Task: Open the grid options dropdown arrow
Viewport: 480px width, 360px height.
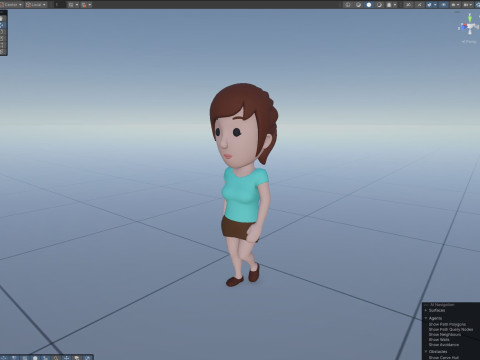Action: (x=77, y=5)
